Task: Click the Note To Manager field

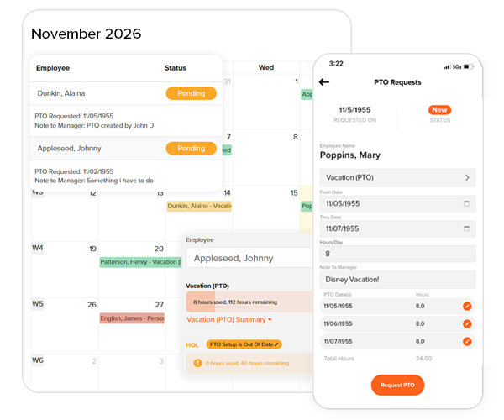Action: tap(397, 280)
